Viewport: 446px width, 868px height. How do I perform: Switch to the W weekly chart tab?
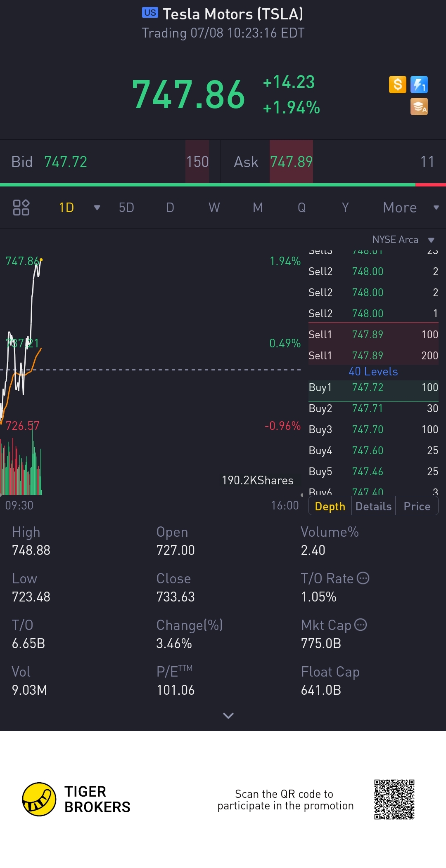(214, 208)
